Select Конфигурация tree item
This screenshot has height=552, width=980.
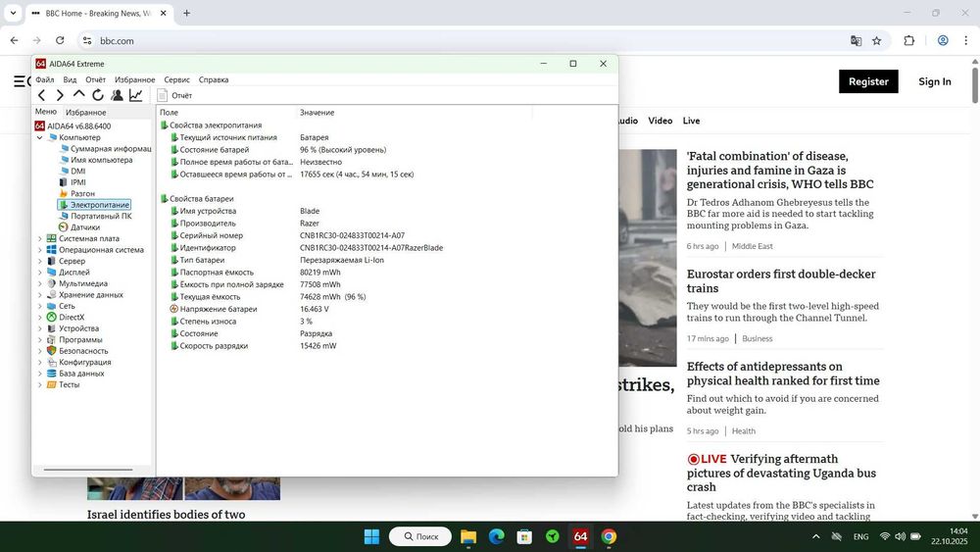pyautogui.click(x=78, y=363)
